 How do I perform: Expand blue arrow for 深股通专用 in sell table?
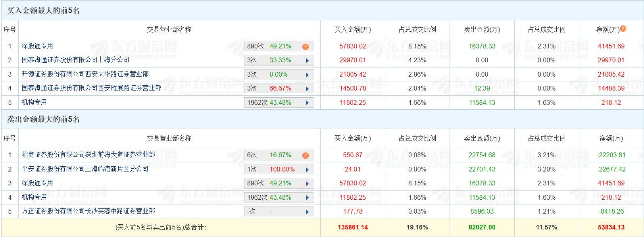click(x=307, y=184)
